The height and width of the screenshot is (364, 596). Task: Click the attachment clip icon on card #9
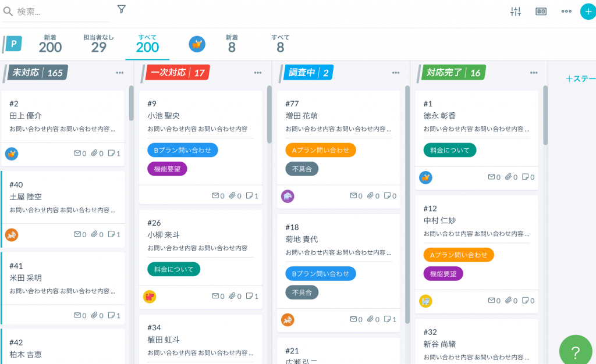point(232,196)
